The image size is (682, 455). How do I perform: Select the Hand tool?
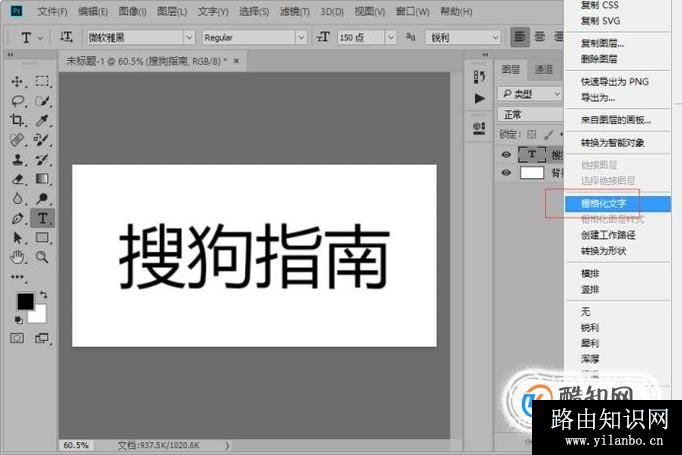17,257
